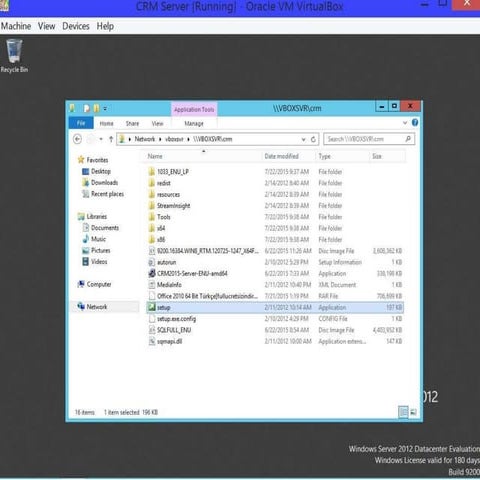Open the Devices menu in VirtualBox
This screenshot has width=480, height=480.
[x=76, y=26]
